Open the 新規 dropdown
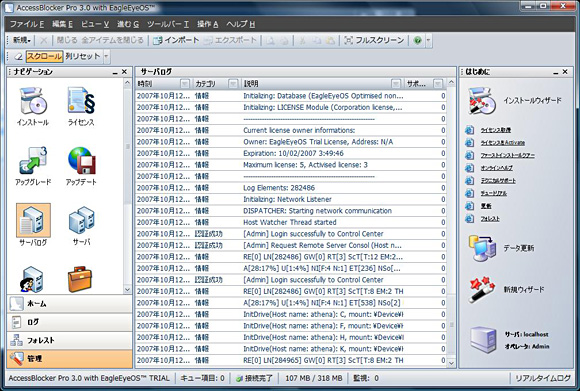This screenshot has height=391, width=580. [x=21, y=40]
